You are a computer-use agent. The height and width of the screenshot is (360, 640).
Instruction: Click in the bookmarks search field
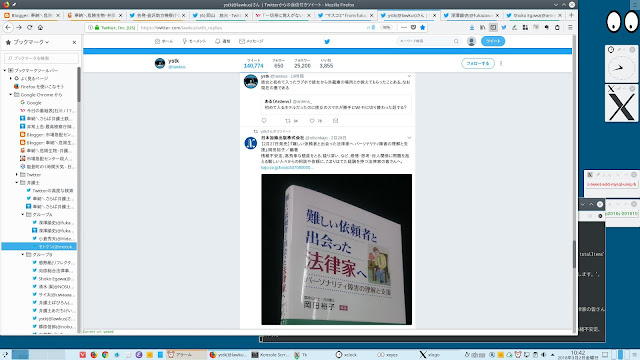tap(41, 58)
